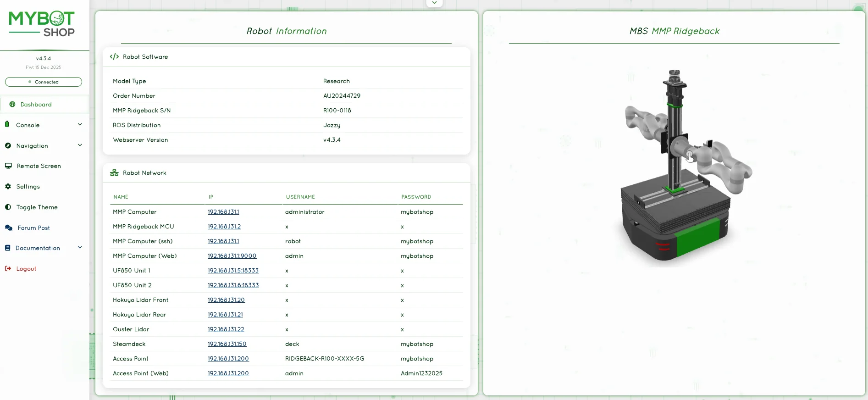
Task: Open Steamdeck IP link 192.168.131.150
Action: (x=227, y=344)
